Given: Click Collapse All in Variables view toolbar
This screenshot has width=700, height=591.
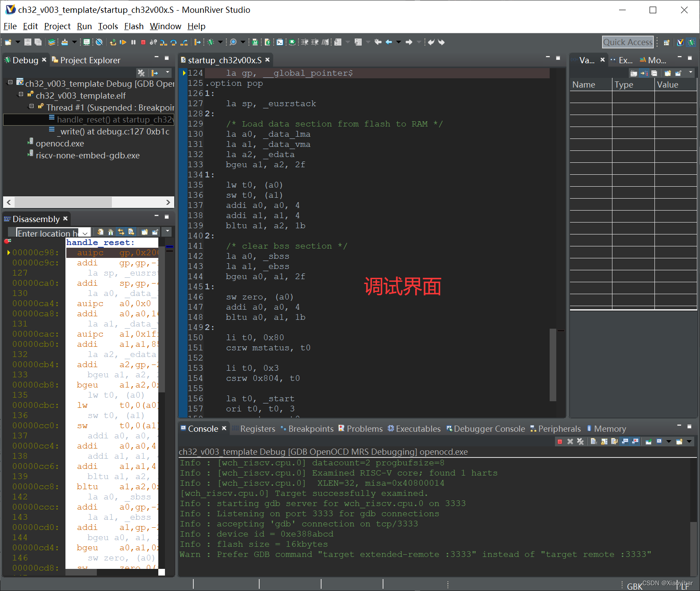Looking at the screenshot, I should coord(654,73).
